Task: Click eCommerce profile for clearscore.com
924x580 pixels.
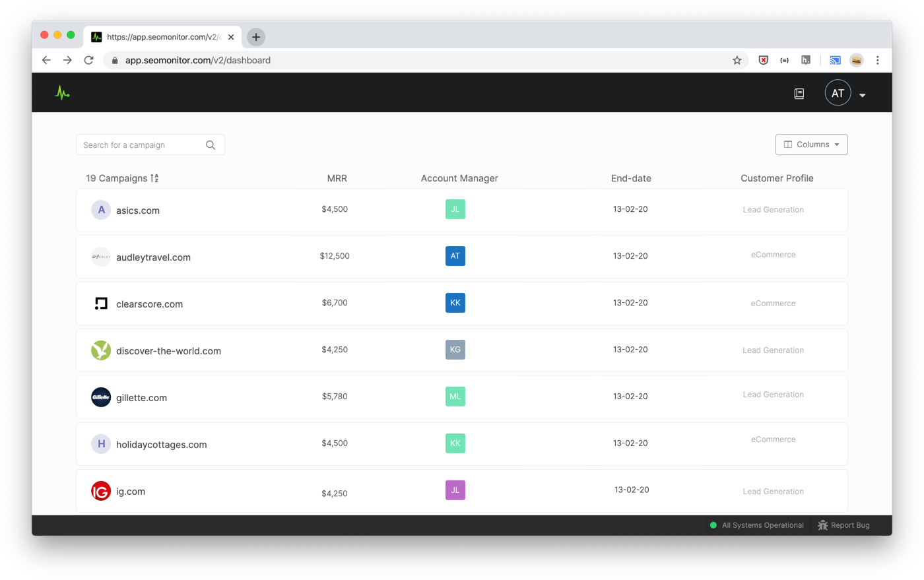Action: tap(773, 304)
